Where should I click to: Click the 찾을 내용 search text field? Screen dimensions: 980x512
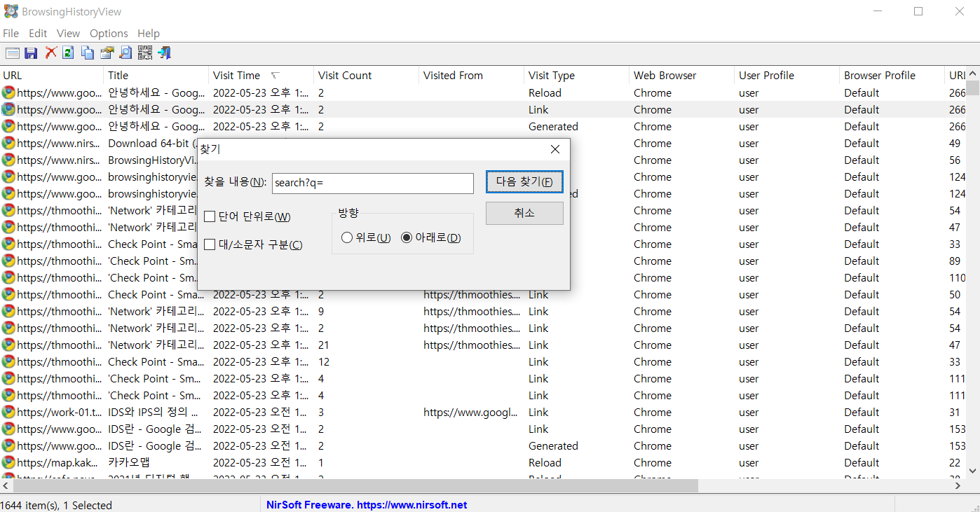[373, 183]
